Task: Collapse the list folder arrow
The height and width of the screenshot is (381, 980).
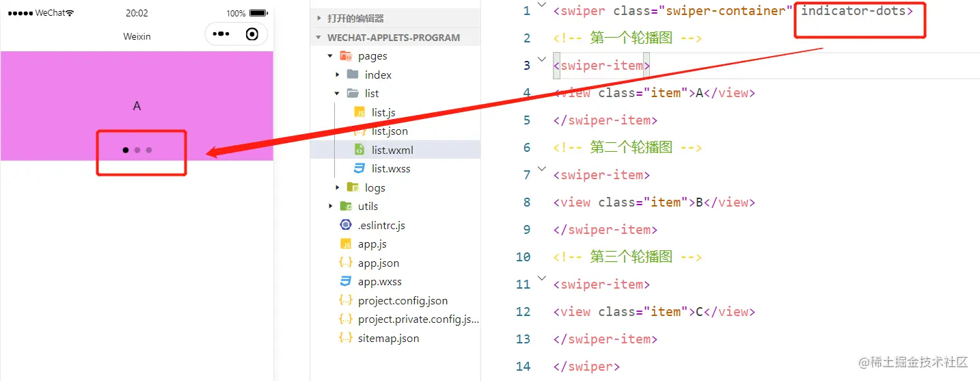Action: tap(338, 93)
